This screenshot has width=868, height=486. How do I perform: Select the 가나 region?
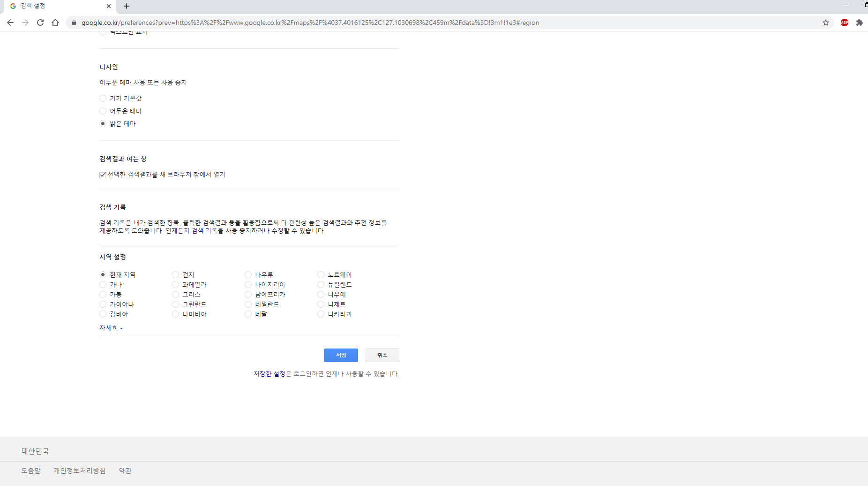[x=103, y=285]
